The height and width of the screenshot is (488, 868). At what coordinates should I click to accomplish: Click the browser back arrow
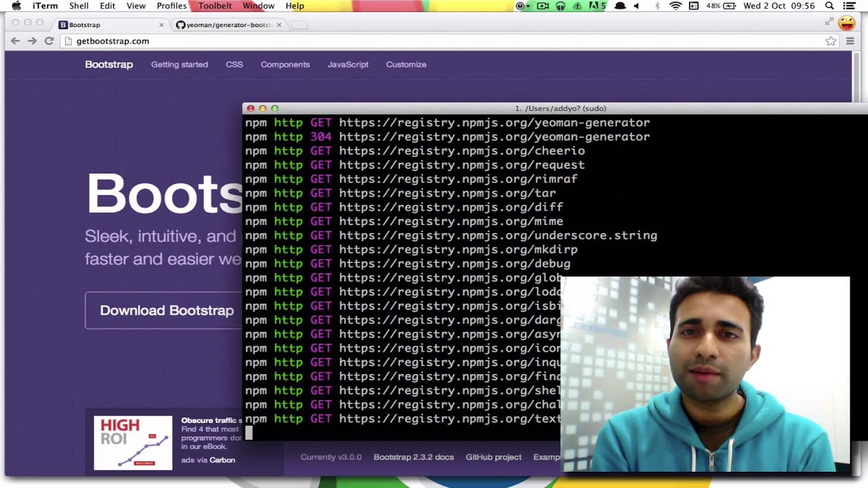pyautogui.click(x=15, y=41)
